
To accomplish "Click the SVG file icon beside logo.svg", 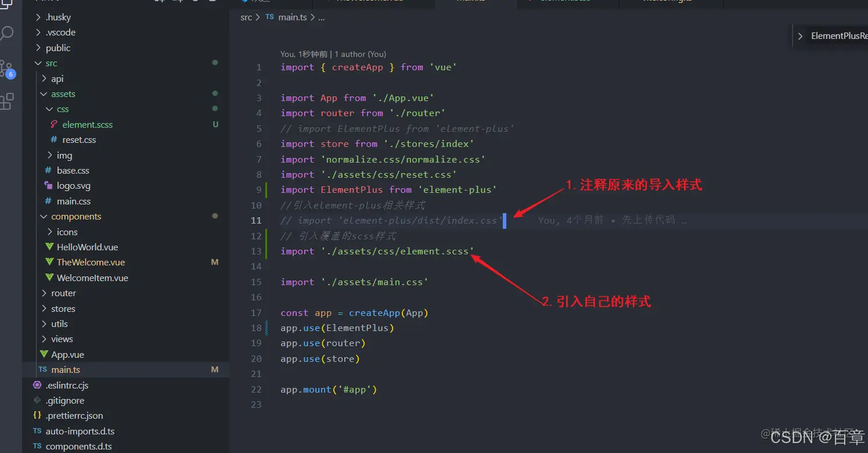I will [48, 186].
